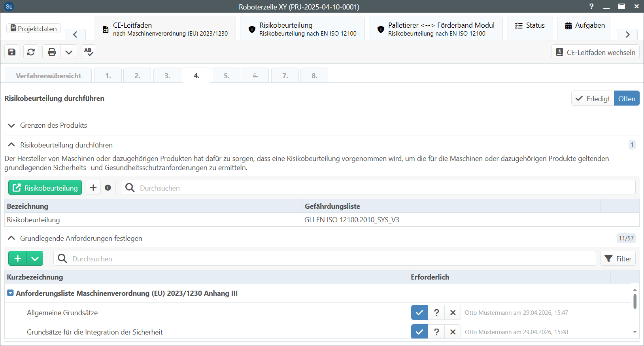This screenshot has width=644, height=346.
Task: Open the green Risikobeurteilung button
Action: pyautogui.click(x=45, y=188)
